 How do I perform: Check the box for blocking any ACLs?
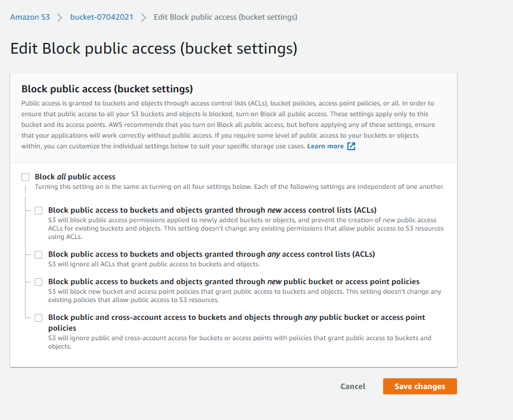[39, 254]
